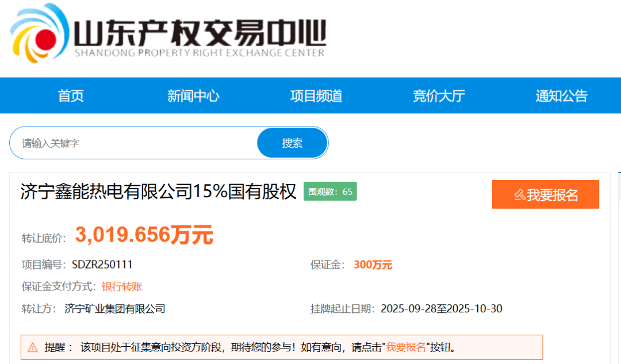
Task: Open the 通知公告 menu item
Action: point(561,95)
